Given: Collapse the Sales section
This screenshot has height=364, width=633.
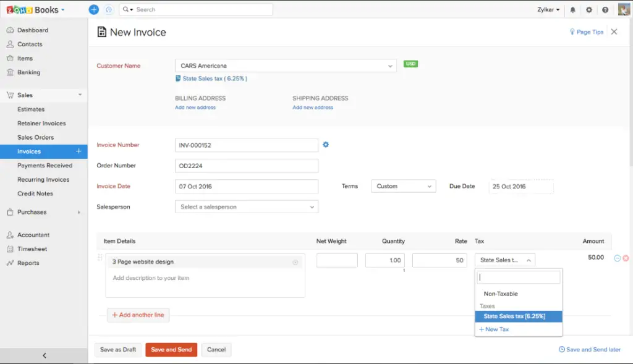Looking at the screenshot, I should (x=80, y=95).
